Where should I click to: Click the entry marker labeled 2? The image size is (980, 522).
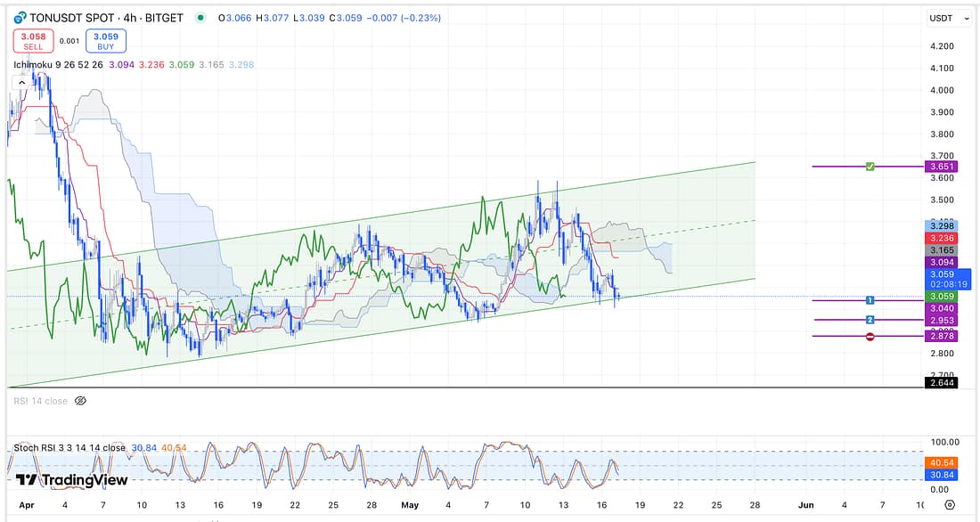(870, 320)
